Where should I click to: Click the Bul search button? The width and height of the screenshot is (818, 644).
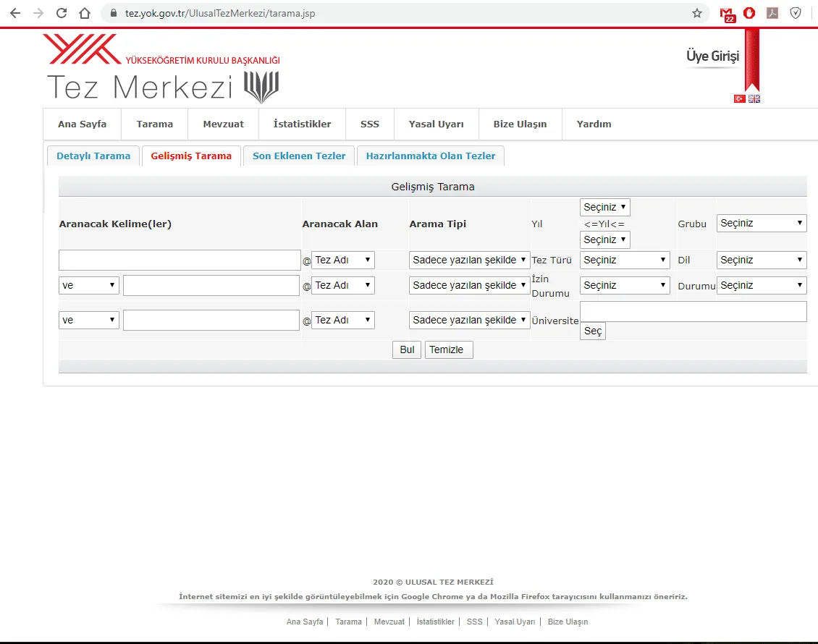[407, 349]
